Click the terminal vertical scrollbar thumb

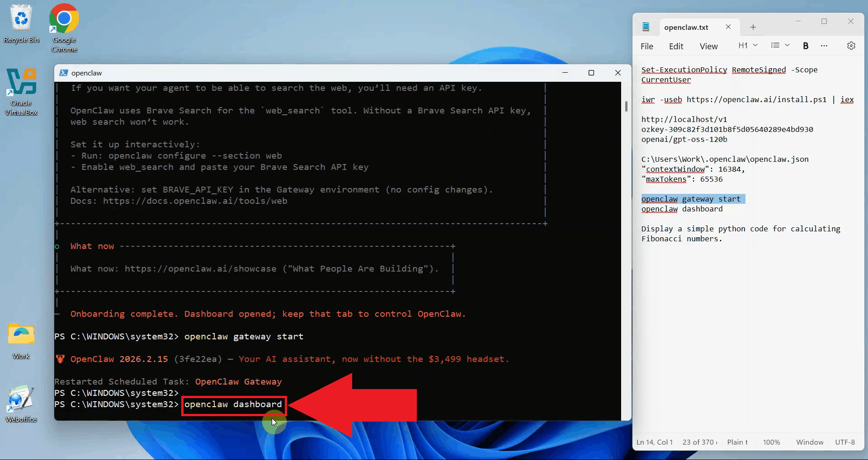click(x=626, y=106)
